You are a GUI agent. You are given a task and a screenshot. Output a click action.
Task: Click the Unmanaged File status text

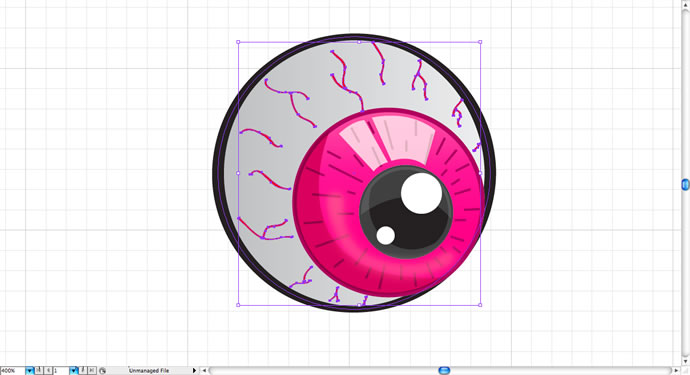click(x=149, y=371)
